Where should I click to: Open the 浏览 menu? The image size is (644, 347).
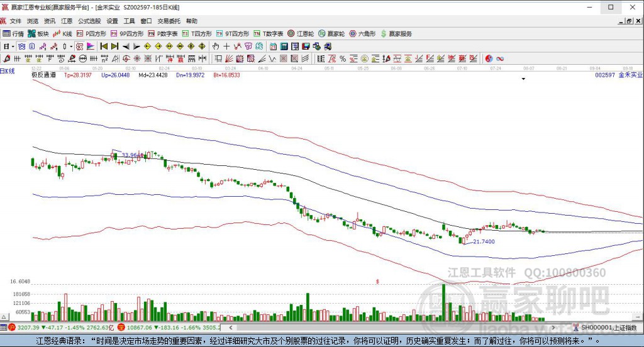[33, 21]
